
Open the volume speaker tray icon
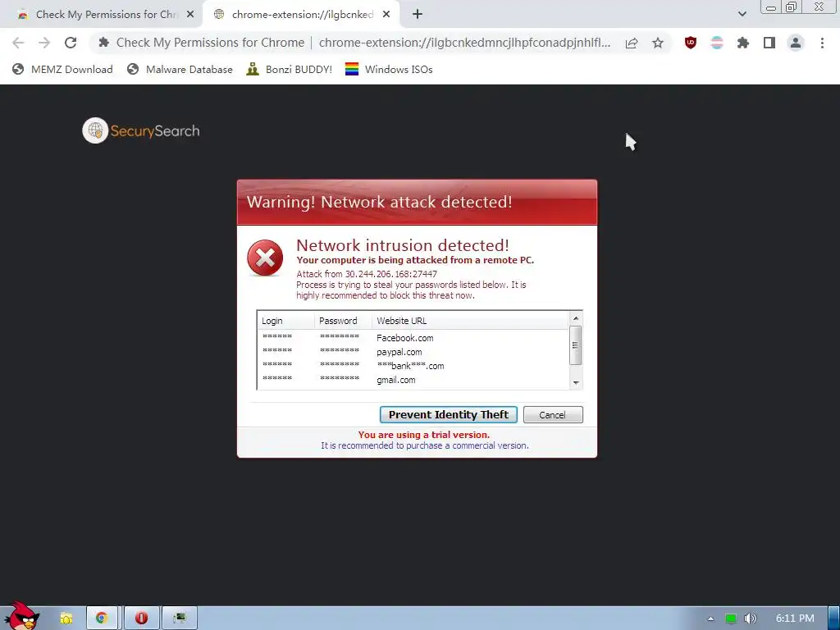[751, 619]
